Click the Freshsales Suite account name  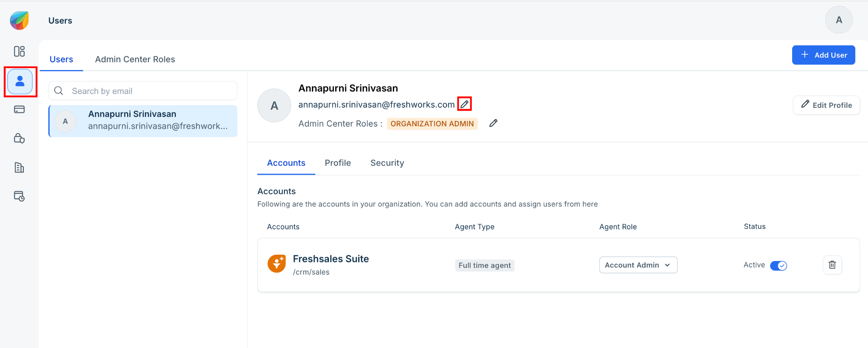pyautogui.click(x=331, y=259)
